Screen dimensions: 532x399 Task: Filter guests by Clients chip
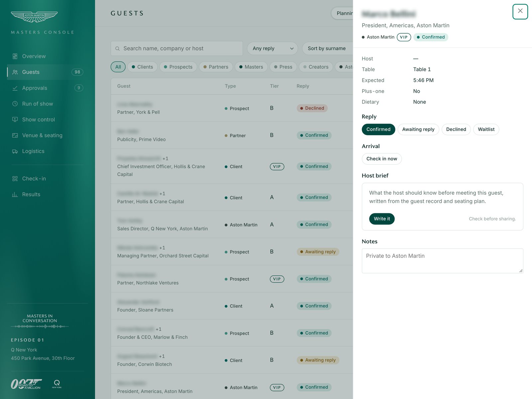pos(142,67)
